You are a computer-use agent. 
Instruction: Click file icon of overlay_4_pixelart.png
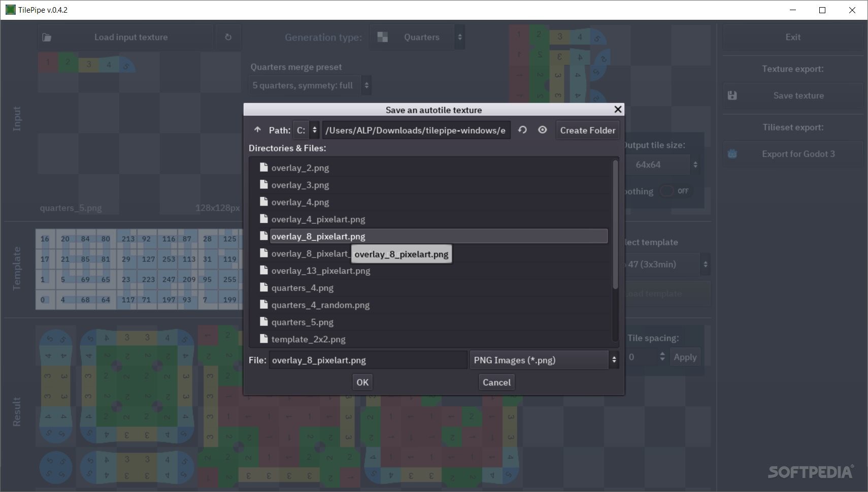[263, 219]
